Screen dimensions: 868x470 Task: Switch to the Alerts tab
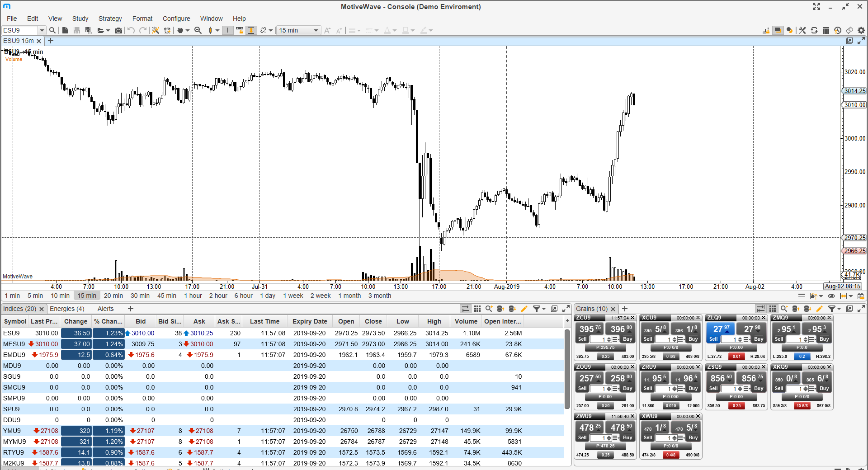click(x=106, y=309)
